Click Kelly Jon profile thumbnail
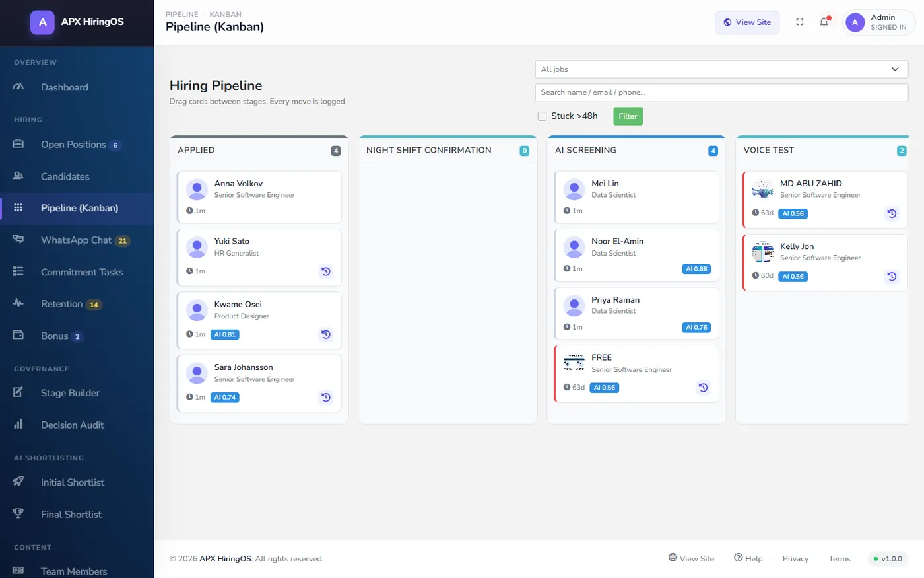 [763, 252]
